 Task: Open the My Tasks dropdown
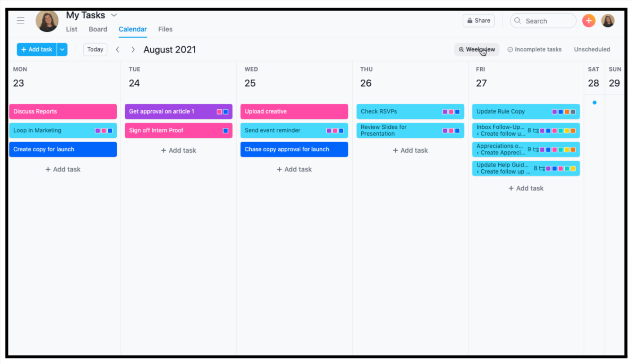pyautogui.click(x=114, y=15)
